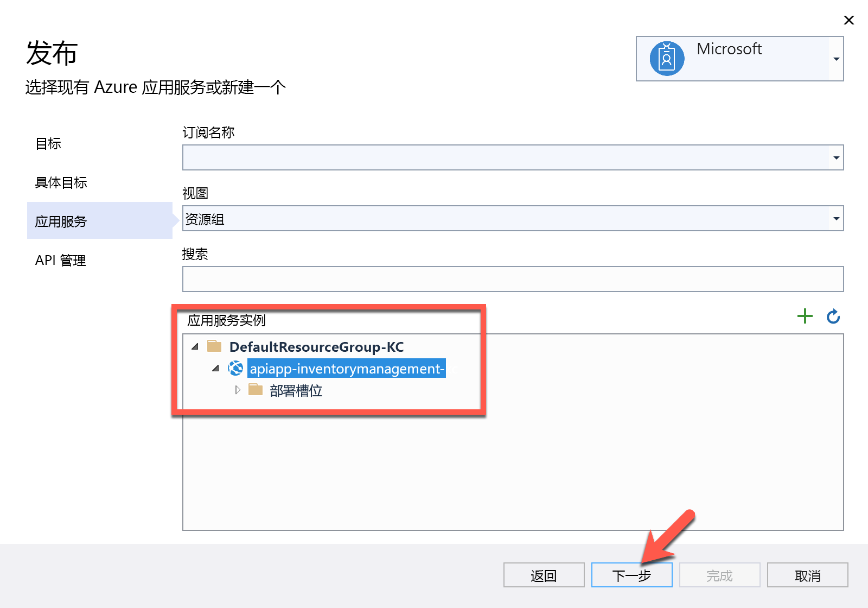868x608 pixels.
Task: Expand the 部署槽位 node
Action: 238,390
